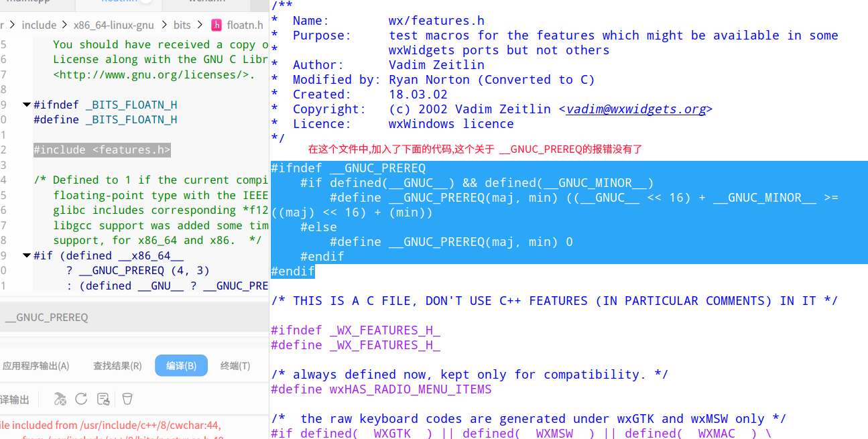Click the floatn.h breadcrumb file name
868x439 pixels.
click(245, 25)
